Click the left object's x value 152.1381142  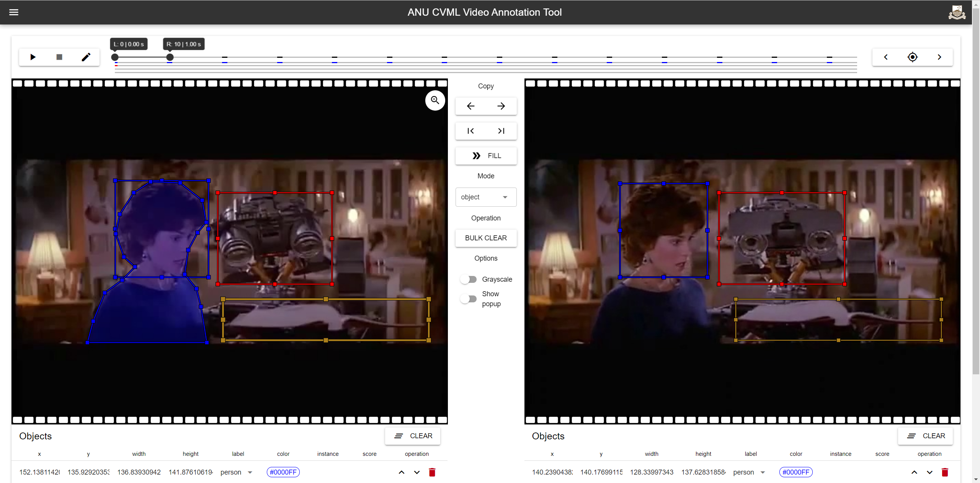[x=39, y=472]
